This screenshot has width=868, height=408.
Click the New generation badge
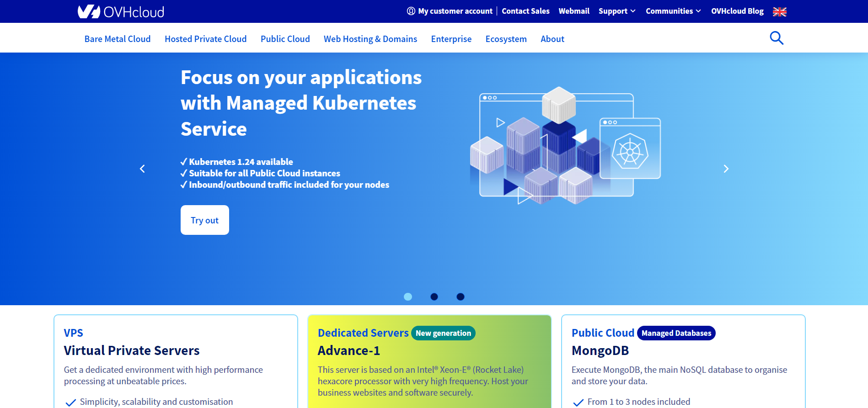443,333
